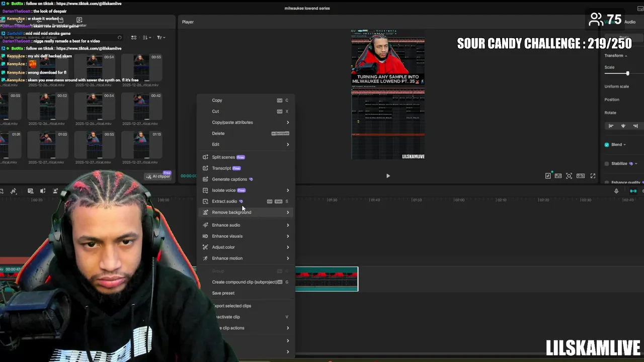Expand the Edit submenu arrow
The image size is (644, 362).
(x=288, y=145)
